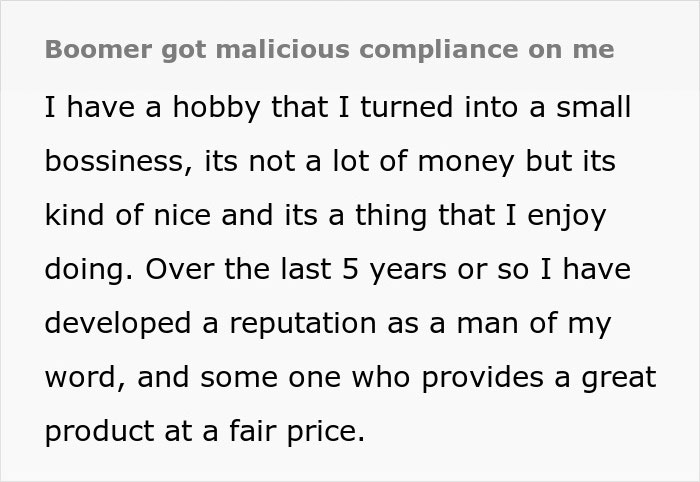Click the word 'product' in the last line
The image size is (700, 482).
tap(99, 432)
